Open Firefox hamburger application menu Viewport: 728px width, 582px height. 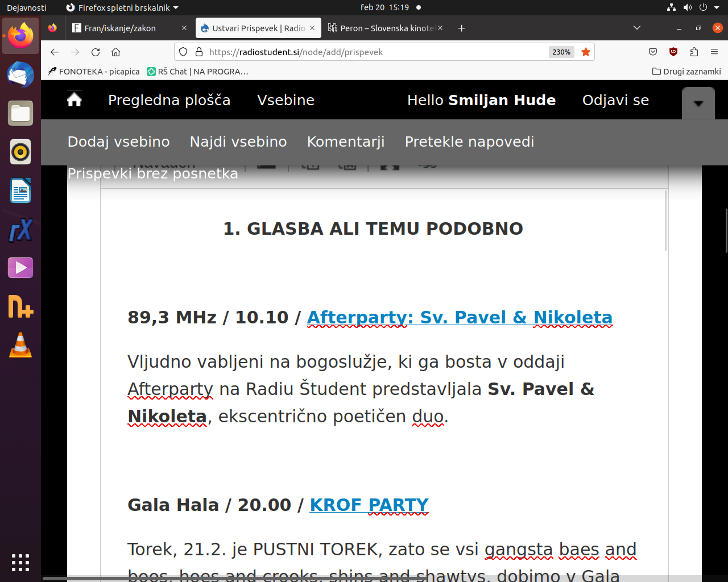tap(714, 52)
